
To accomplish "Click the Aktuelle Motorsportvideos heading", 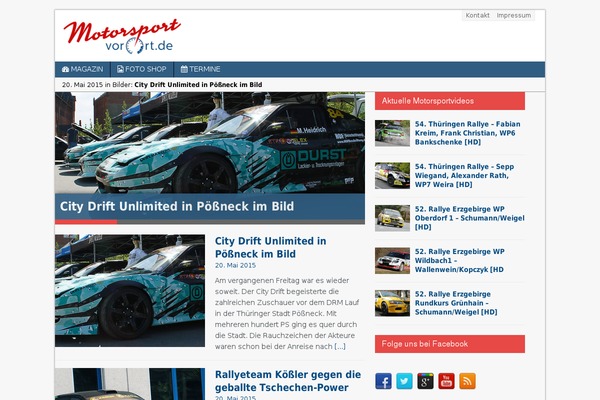I will click(450, 101).
